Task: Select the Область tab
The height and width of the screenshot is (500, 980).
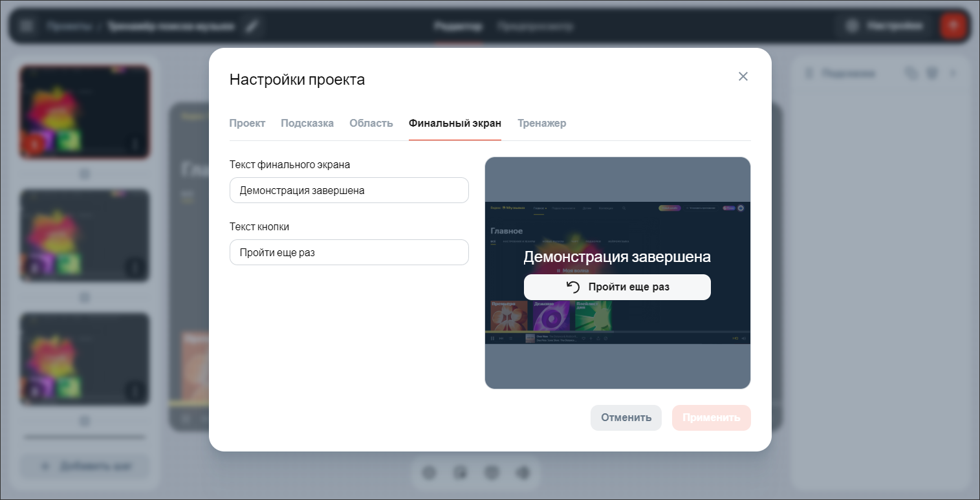Action: pyautogui.click(x=371, y=123)
